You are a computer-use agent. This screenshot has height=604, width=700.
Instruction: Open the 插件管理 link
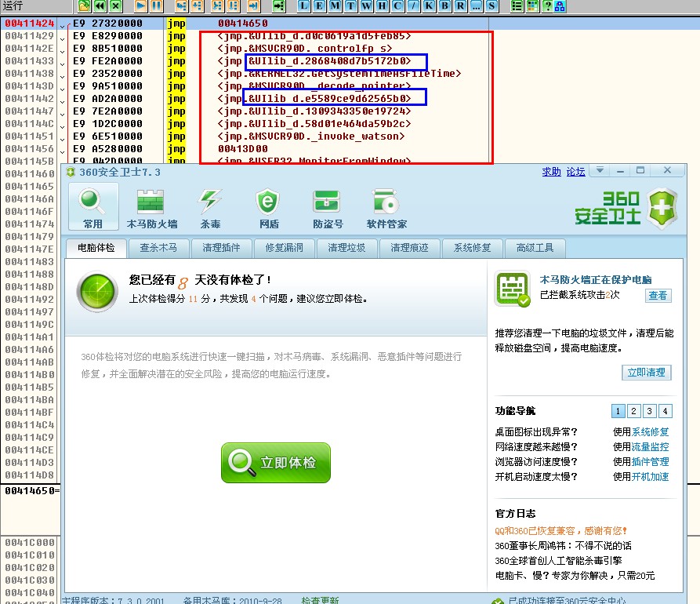[x=651, y=462]
